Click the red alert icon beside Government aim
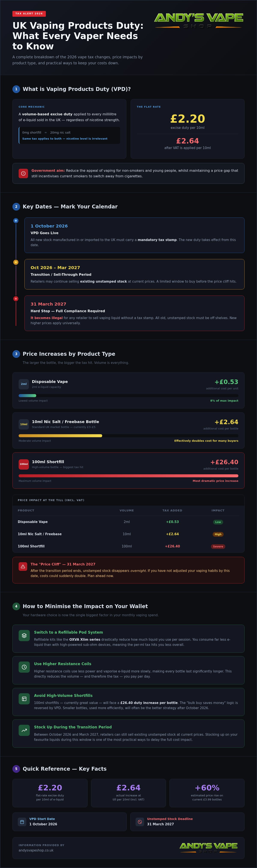This screenshot has width=257, height=868. pos(23,173)
